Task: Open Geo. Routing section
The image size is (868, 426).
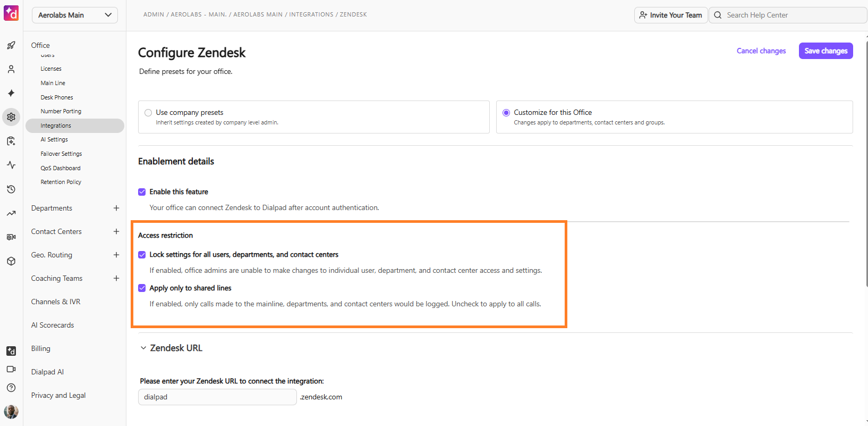Action: (52, 255)
